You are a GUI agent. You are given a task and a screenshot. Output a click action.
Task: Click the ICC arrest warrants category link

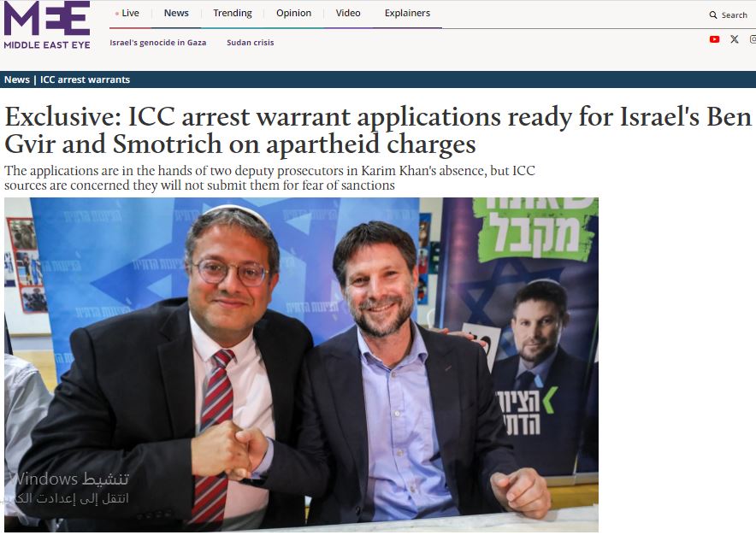click(x=86, y=79)
